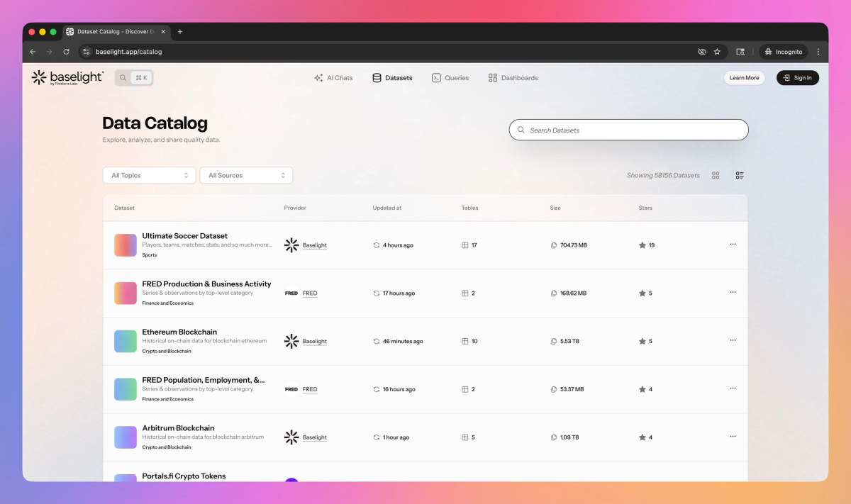
Task: Click the tables icon showing 10
Action: pos(465,342)
